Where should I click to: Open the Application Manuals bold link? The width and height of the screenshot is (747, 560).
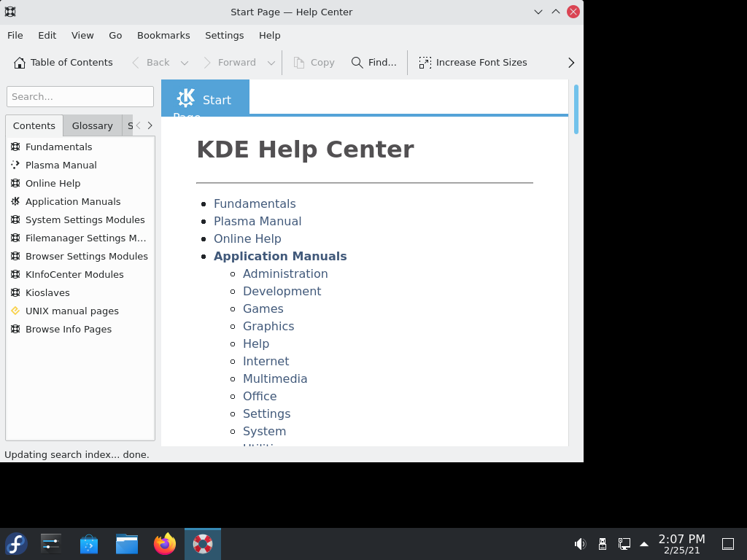(x=280, y=256)
